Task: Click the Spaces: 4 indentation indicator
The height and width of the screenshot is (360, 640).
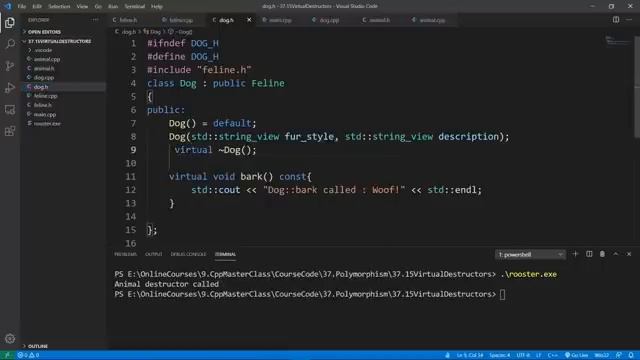Action: pos(500,355)
